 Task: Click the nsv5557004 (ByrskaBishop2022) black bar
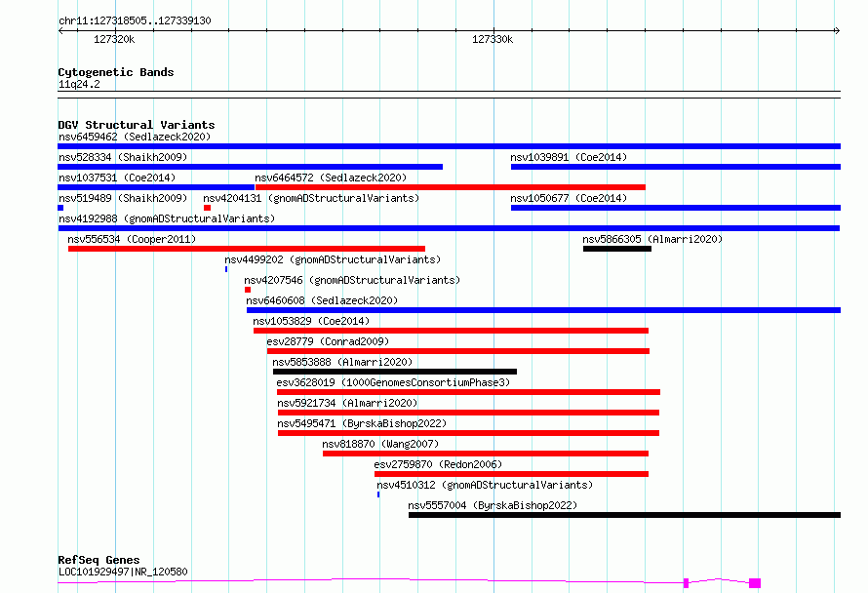pos(624,515)
